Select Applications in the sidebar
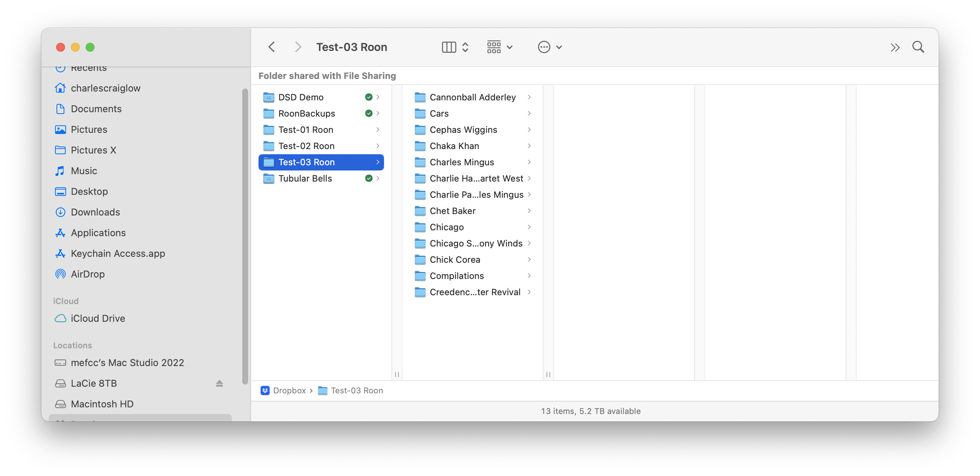This screenshot has width=980, height=476. [x=98, y=233]
